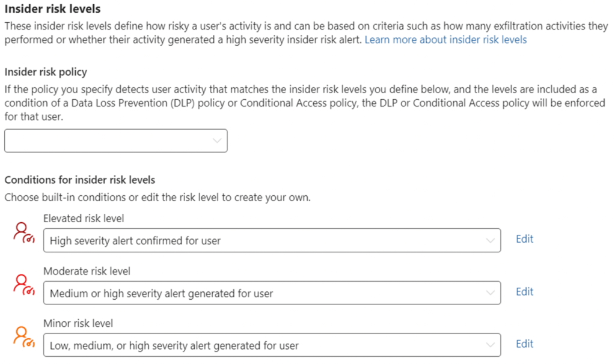Click the orange Minor risk level user icon
Image resolution: width=615 pixels, height=364 pixels.
click(23, 336)
